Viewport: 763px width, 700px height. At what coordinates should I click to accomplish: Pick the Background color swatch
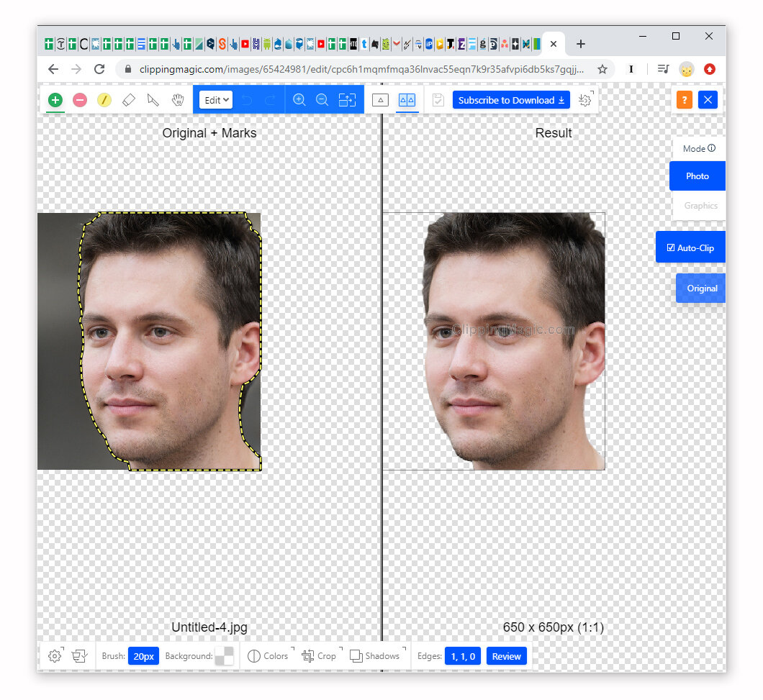point(225,656)
